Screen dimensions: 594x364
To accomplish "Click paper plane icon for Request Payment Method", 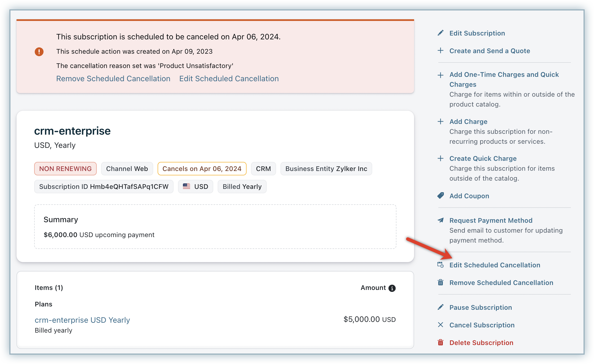I will [441, 220].
